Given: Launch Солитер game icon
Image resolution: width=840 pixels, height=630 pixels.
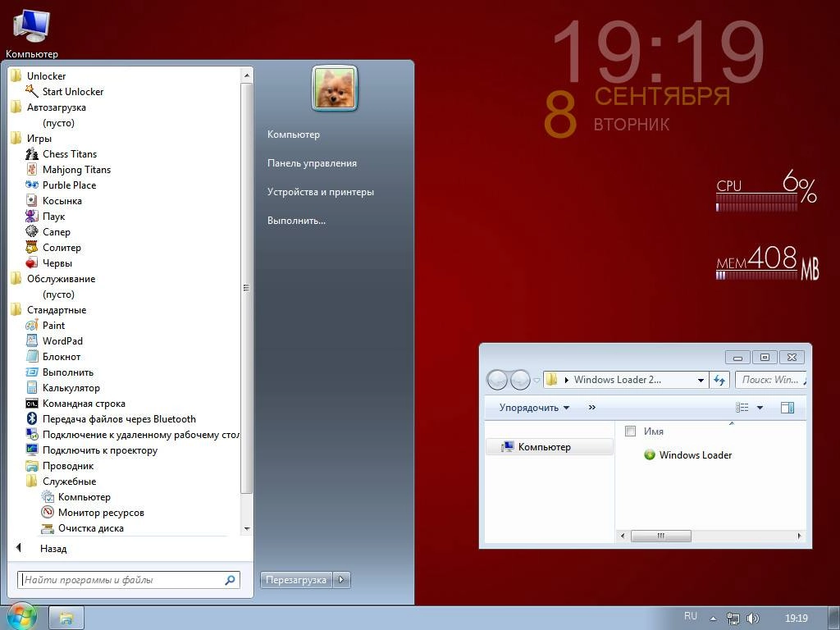Looking at the screenshot, I should [x=32, y=248].
